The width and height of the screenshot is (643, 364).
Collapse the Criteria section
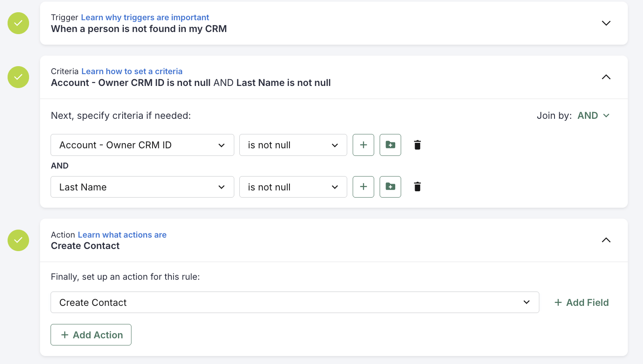pyautogui.click(x=606, y=77)
